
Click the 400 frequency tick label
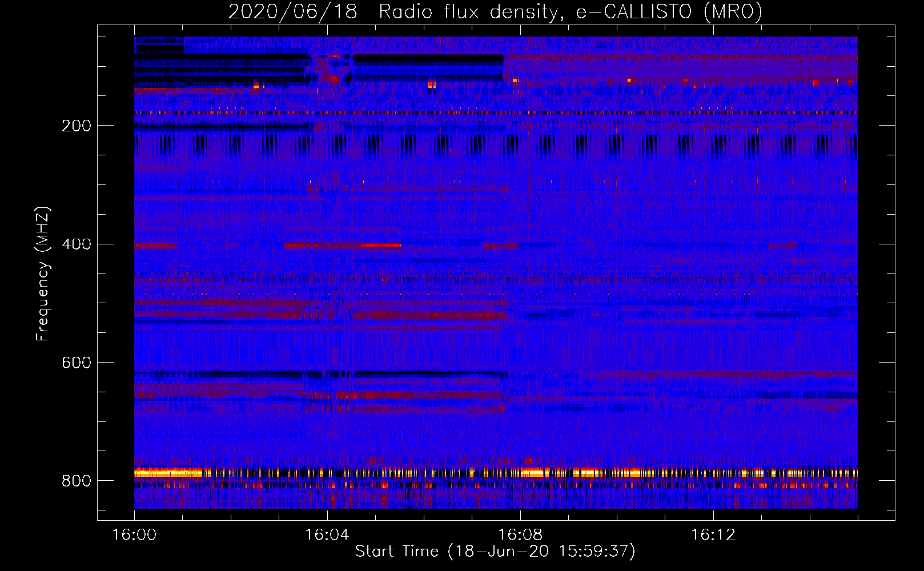[x=77, y=244]
